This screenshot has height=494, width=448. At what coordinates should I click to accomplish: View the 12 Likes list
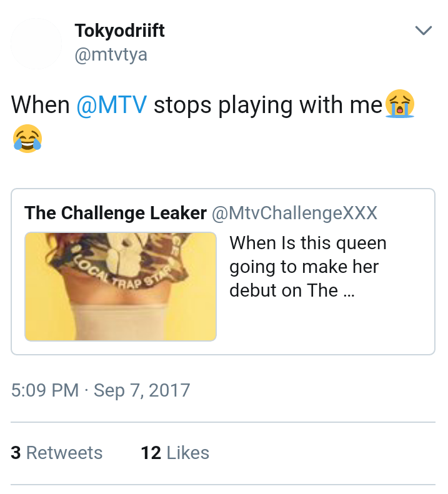click(175, 453)
